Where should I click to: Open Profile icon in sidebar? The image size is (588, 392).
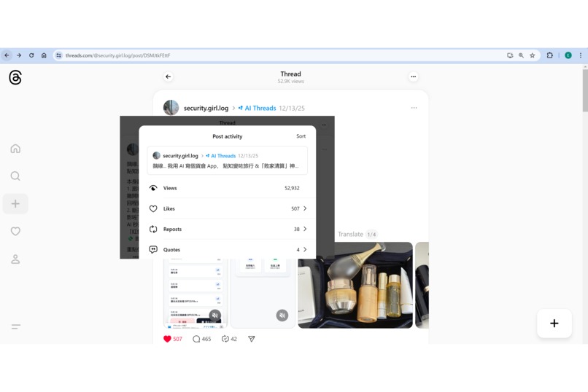coord(15,259)
